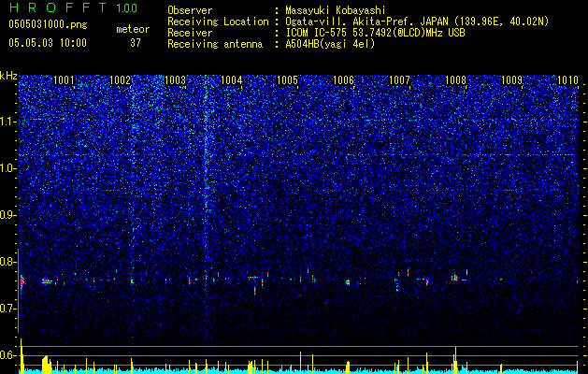Screen dimensions: 588x374
Task: Click time marker 1010
Action: pyautogui.click(x=567, y=80)
